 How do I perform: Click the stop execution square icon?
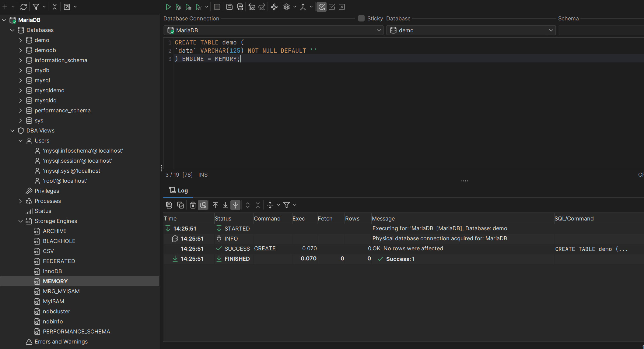217,7
